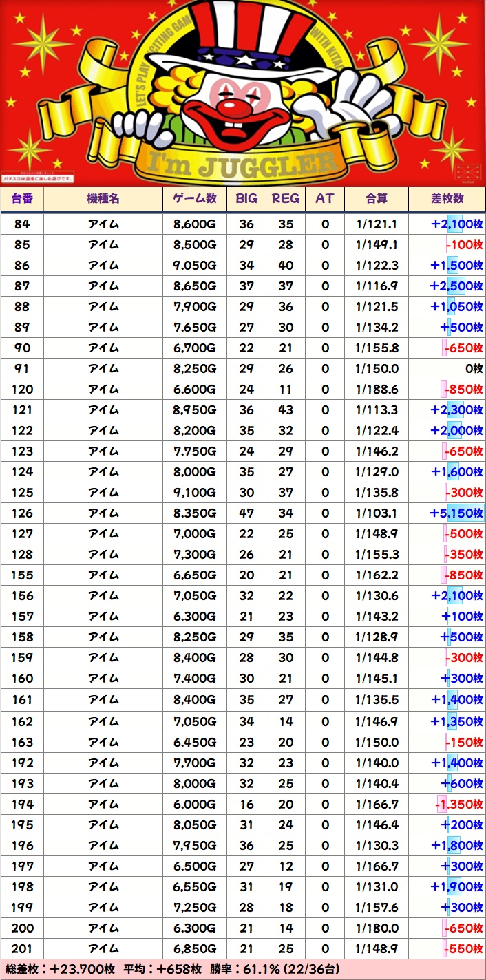Click the 1/131.0 combined rate cell
486x980 pixels.
pyautogui.click(x=377, y=886)
